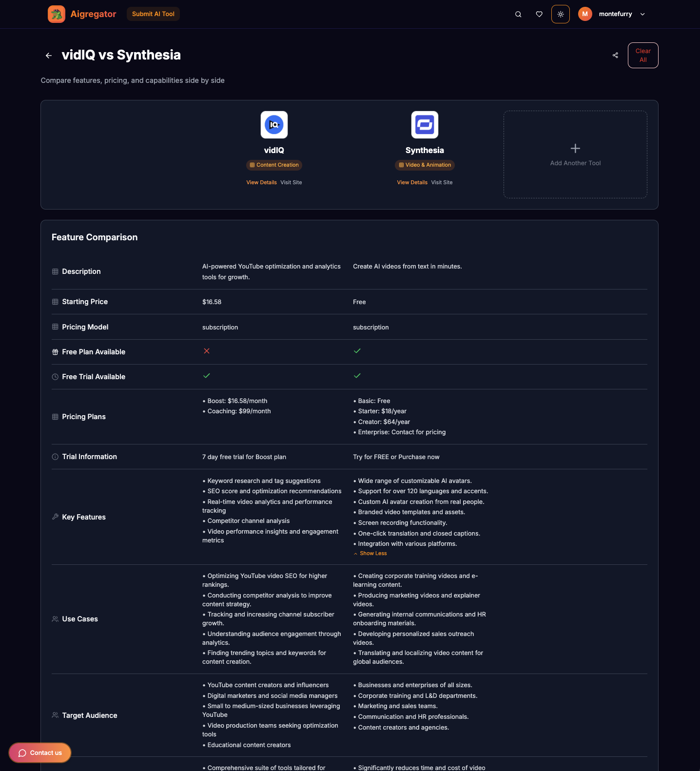Share comparison via the share icon

coord(615,56)
